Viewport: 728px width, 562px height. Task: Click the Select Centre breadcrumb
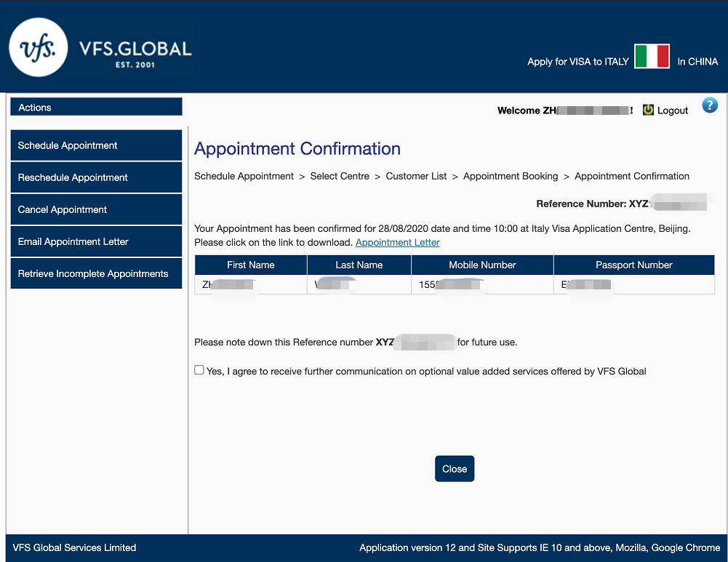340,177
